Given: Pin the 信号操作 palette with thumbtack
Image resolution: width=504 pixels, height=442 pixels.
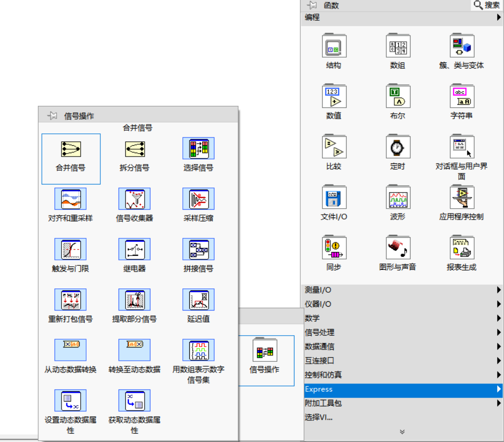Looking at the screenshot, I should (x=52, y=116).
